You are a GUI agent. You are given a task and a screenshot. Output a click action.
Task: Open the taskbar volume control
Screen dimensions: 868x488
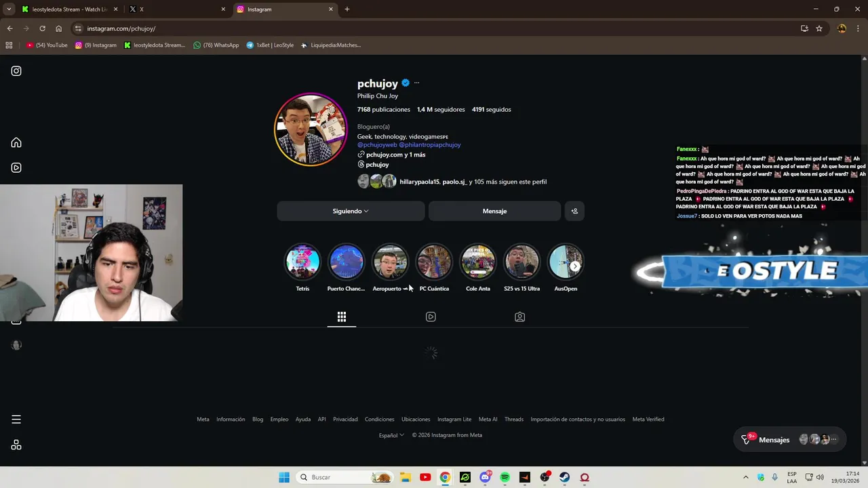820,477
